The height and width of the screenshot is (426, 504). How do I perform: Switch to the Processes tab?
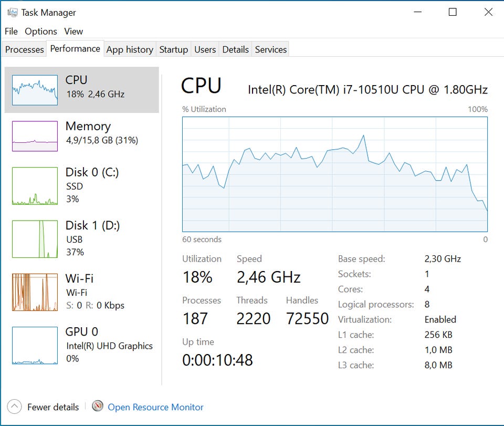[x=24, y=49]
